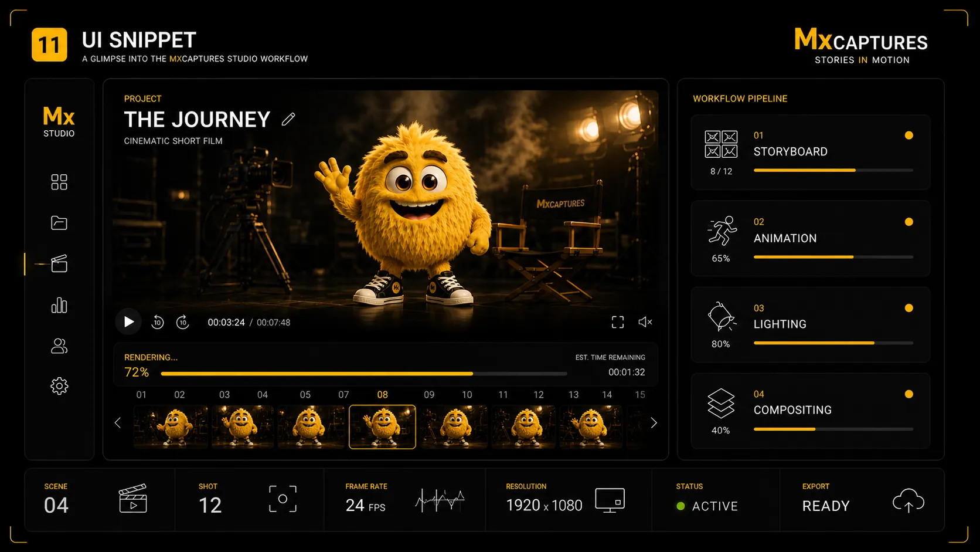Open the bar chart analytics icon
Screen dimensions: 980x552
(59, 305)
